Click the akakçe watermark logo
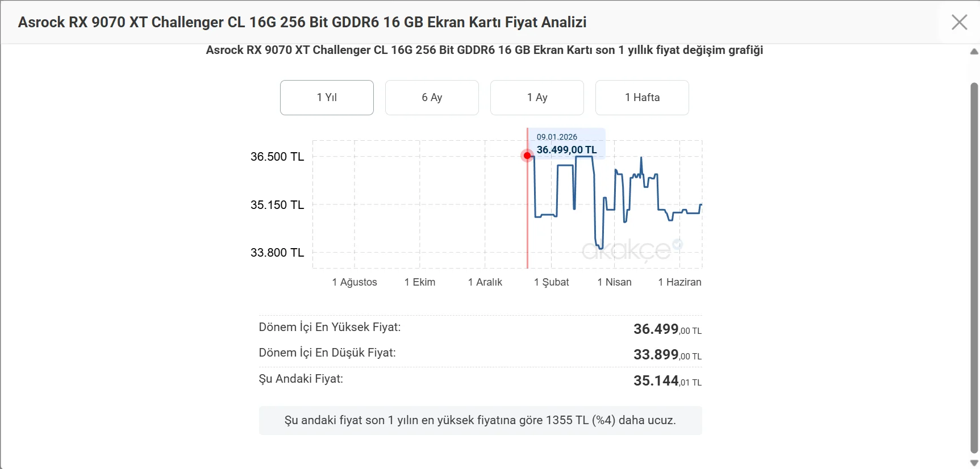Viewport: 980px width, 469px height. [632, 250]
